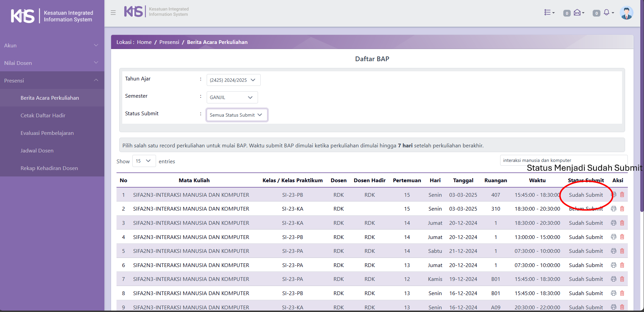Delete row 2 using trash icon

tap(622, 209)
